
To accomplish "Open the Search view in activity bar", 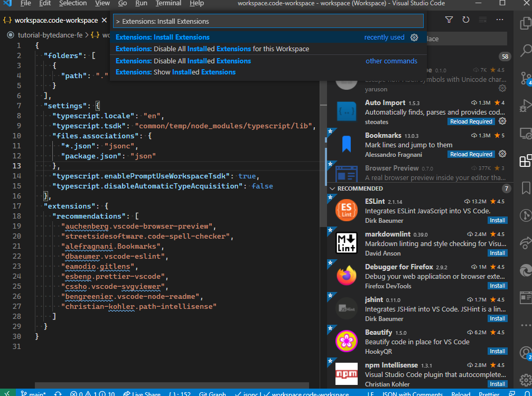I will coord(525,51).
